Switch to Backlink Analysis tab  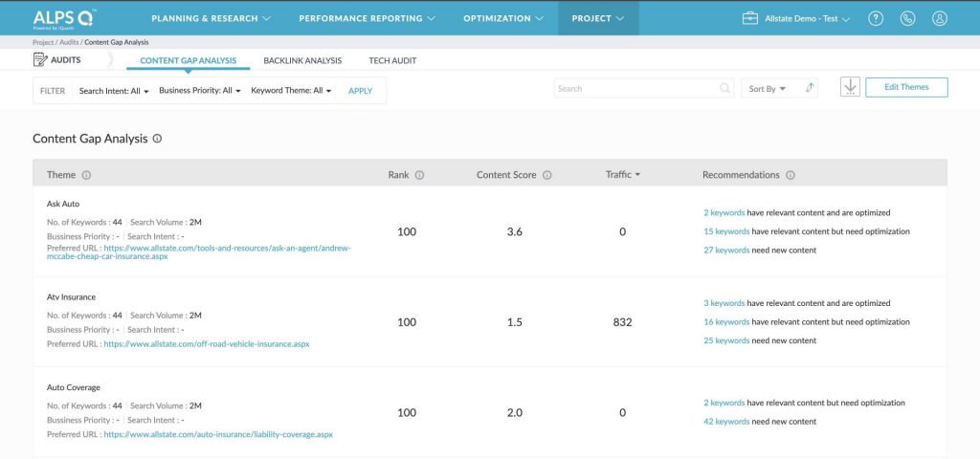[x=302, y=60]
